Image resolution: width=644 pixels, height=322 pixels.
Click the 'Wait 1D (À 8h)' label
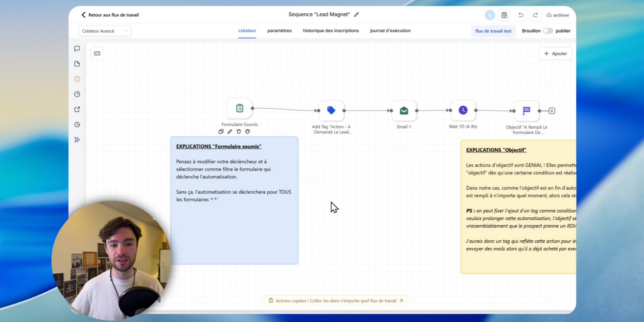[x=463, y=126]
